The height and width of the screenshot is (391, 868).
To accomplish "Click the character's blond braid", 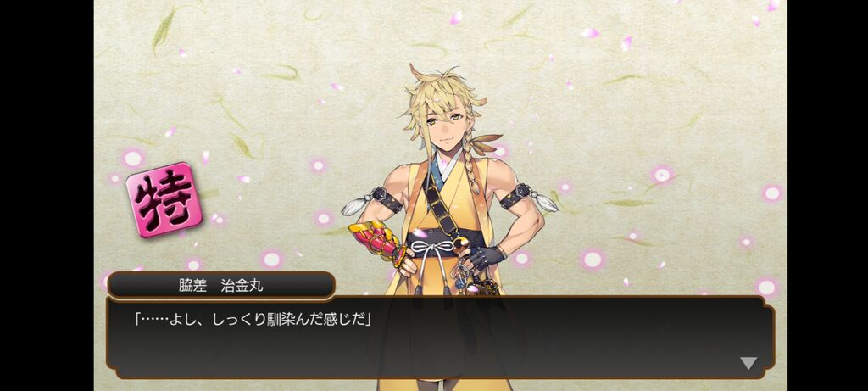I will click(x=471, y=168).
